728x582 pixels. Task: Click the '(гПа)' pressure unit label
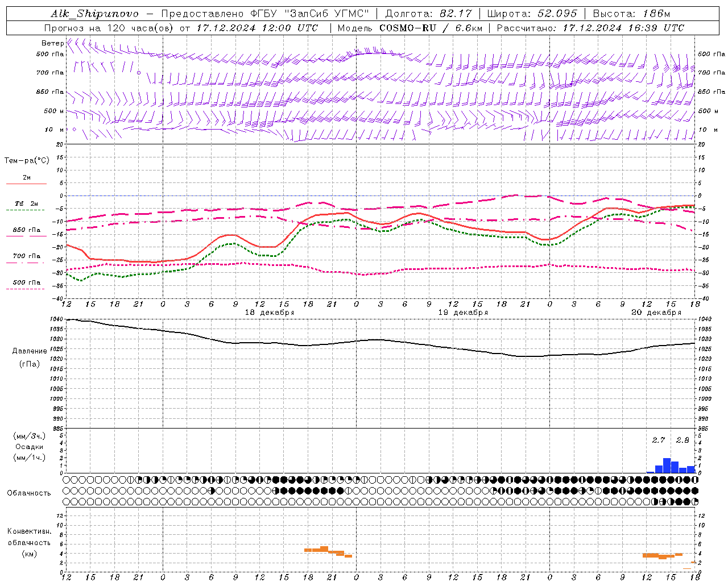30,364
